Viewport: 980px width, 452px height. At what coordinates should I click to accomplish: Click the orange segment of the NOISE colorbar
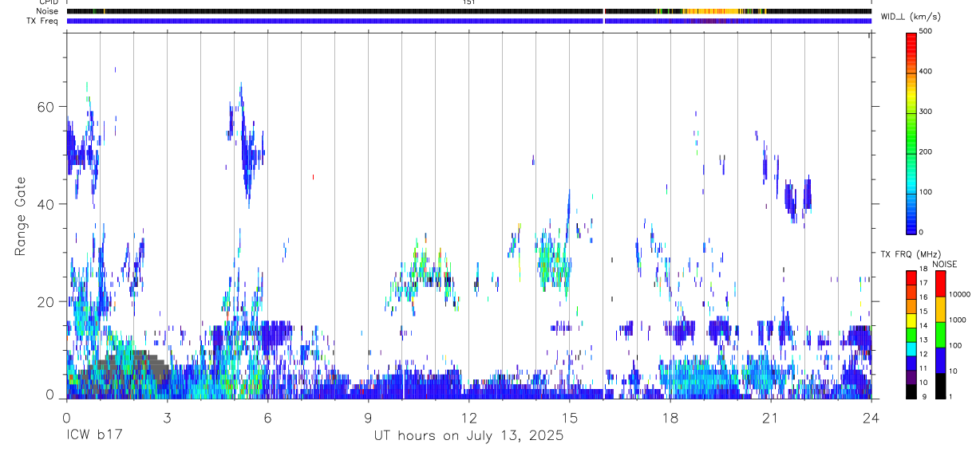pos(939,309)
